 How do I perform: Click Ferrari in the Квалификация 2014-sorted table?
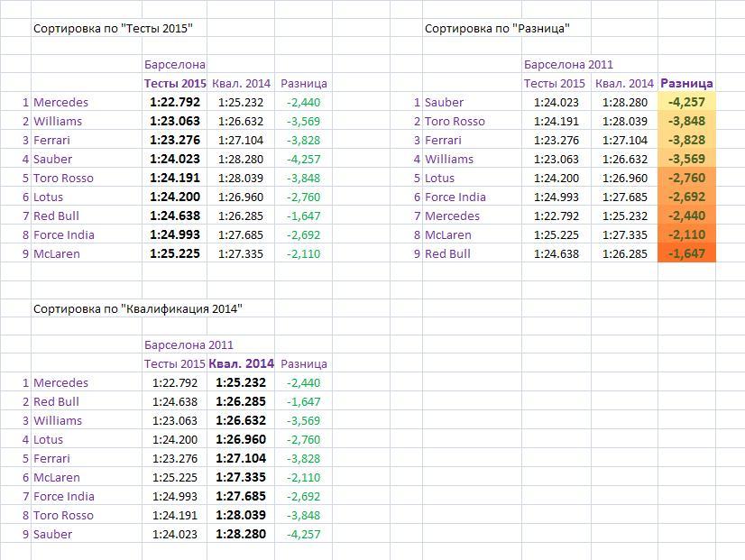point(51,458)
